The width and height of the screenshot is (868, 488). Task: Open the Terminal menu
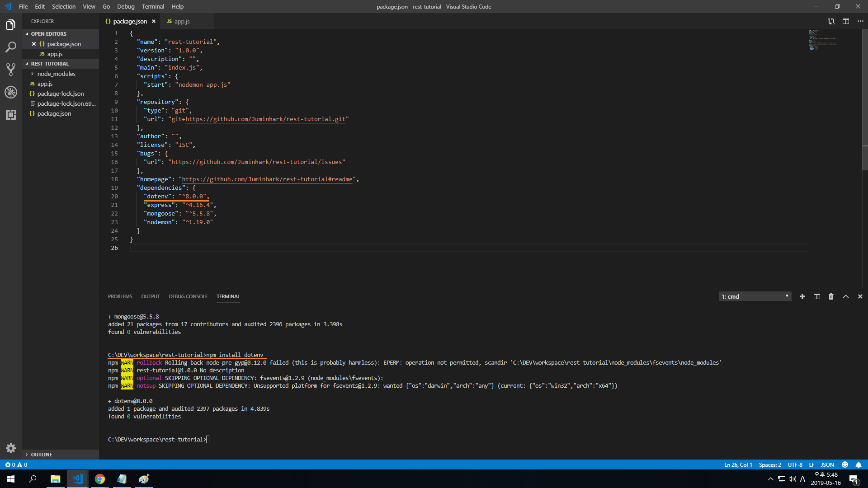[x=153, y=6]
